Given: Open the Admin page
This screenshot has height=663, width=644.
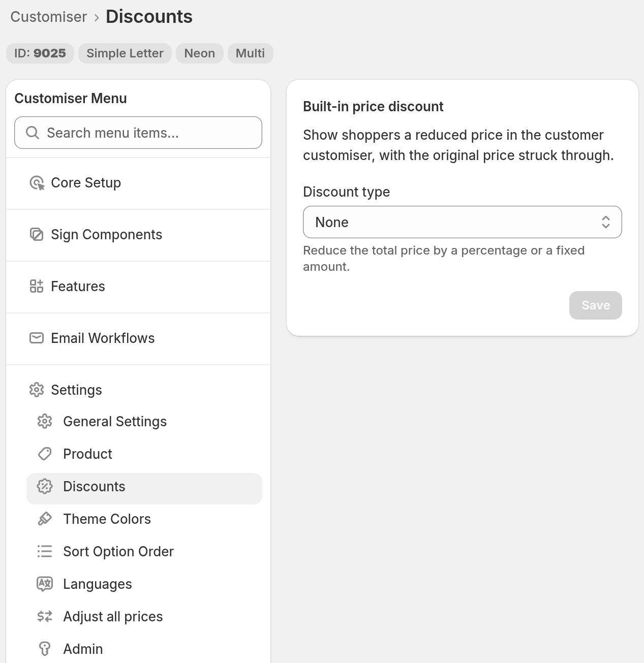Looking at the screenshot, I should click(x=144, y=649).
